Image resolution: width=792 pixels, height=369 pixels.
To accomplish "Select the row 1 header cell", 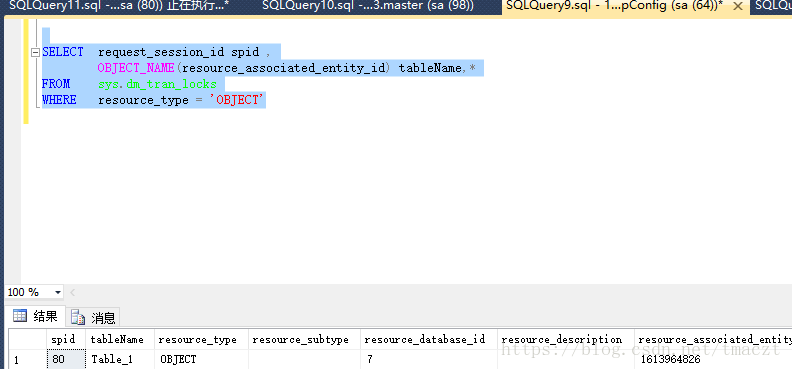I will 27,359.
